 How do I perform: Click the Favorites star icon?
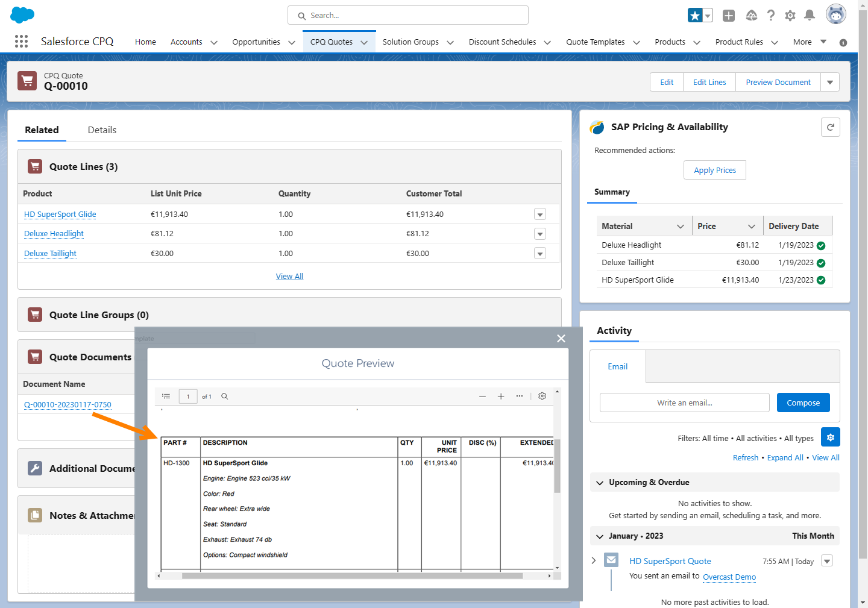[695, 16]
